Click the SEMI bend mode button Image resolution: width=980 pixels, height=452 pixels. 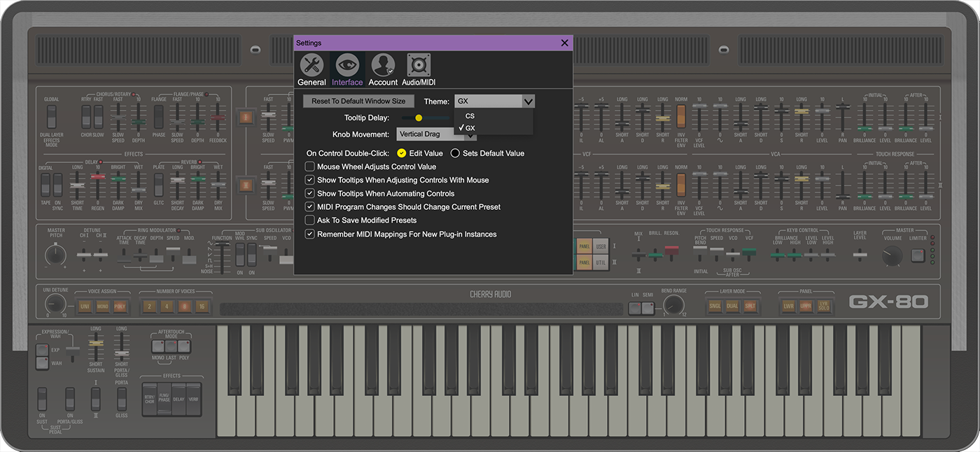[x=647, y=309]
